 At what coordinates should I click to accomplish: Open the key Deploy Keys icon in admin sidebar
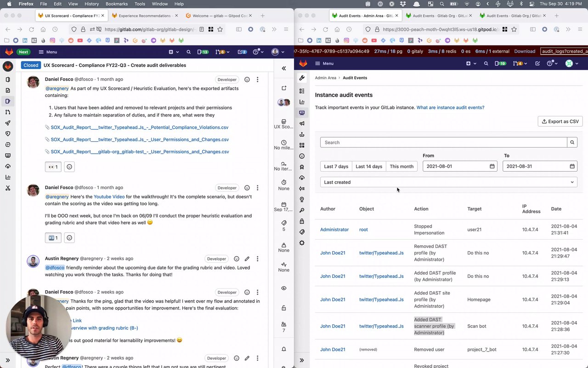point(302,210)
